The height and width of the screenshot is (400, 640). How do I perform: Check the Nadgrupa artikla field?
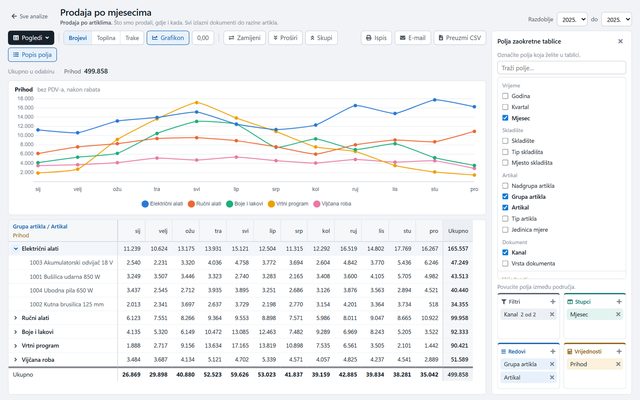pos(505,186)
